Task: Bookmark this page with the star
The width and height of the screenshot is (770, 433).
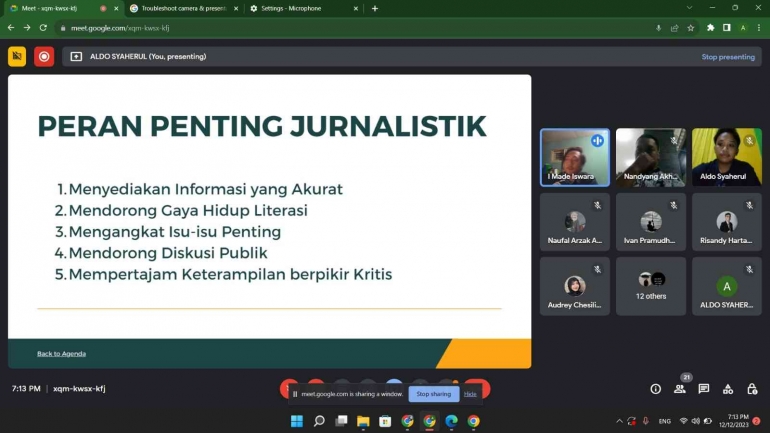Action: click(x=690, y=28)
